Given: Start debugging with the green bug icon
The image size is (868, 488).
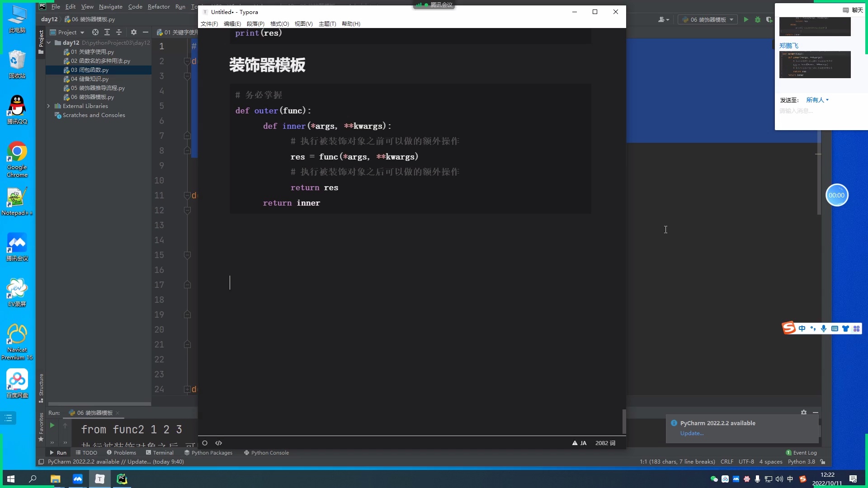Looking at the screenshot, I should 758,19.
